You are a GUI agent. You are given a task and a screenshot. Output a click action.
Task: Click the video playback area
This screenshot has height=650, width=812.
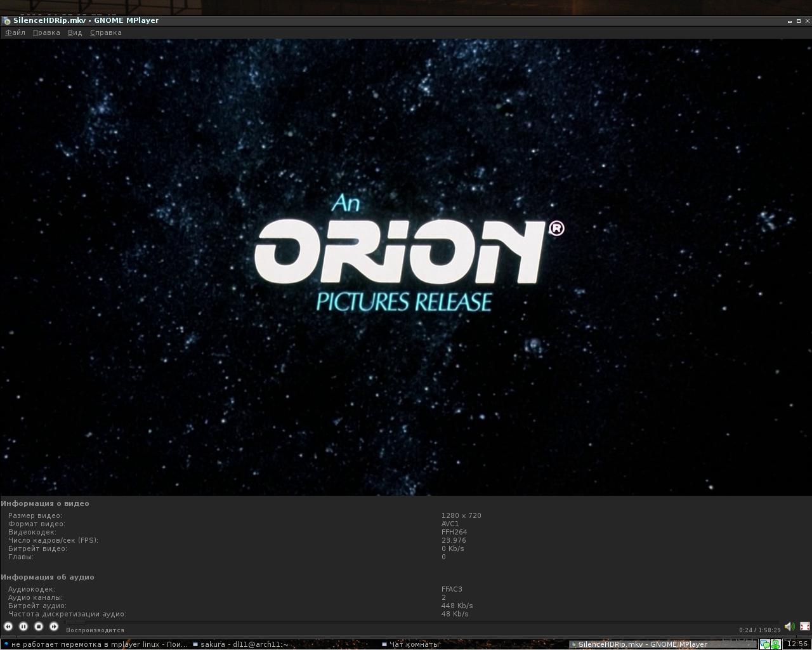tap(406, 267)
